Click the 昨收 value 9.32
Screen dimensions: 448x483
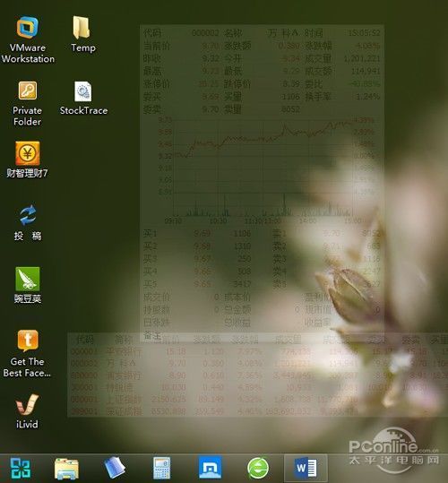pos(211,58)
